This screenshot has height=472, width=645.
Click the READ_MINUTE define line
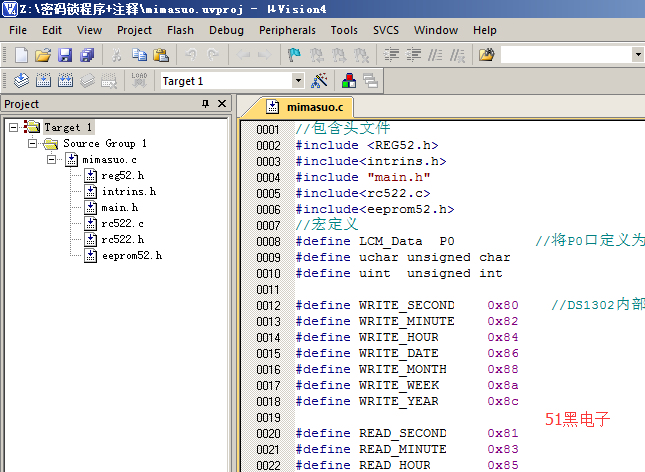(x=407, y=449)
